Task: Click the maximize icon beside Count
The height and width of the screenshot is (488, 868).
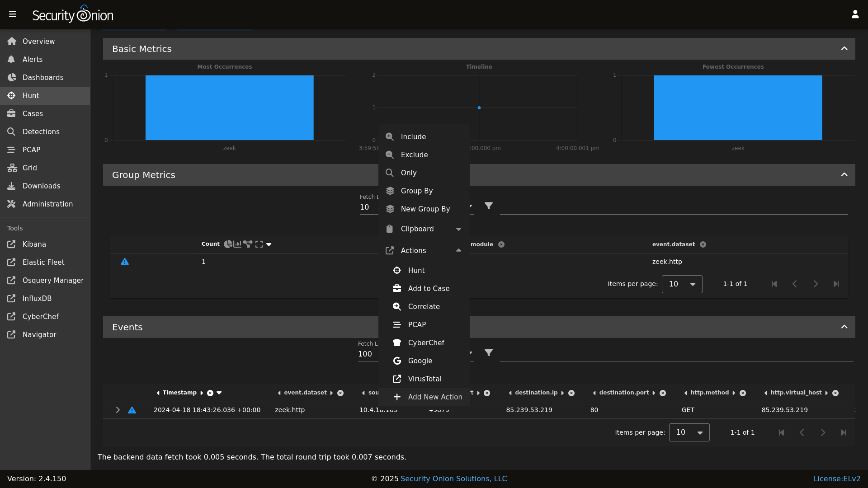Action: point(259,244)
